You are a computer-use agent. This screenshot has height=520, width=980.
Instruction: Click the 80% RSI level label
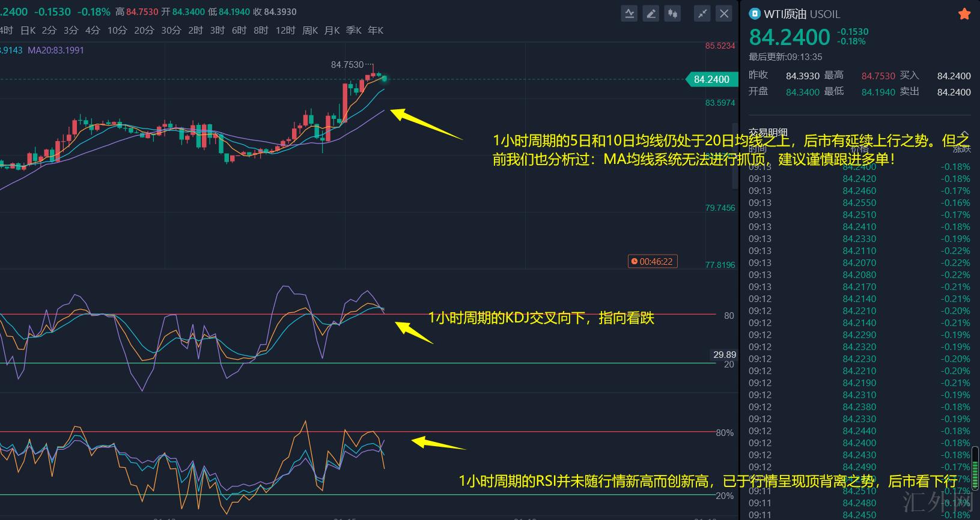pos(725,433)
